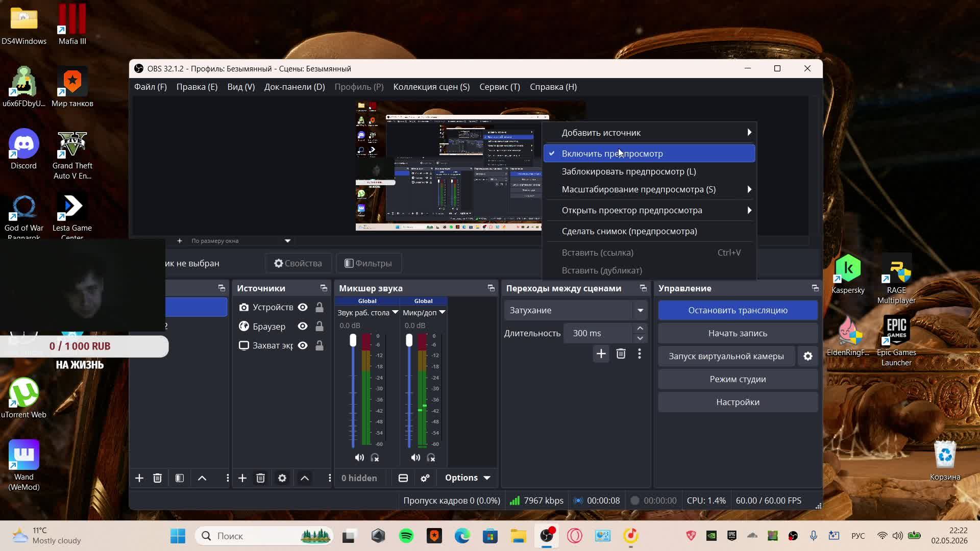This screenshot has width=980, height=551.
Task: Toggle monitoring headphones for Микр/доп channel
Action: click(431, 458)
